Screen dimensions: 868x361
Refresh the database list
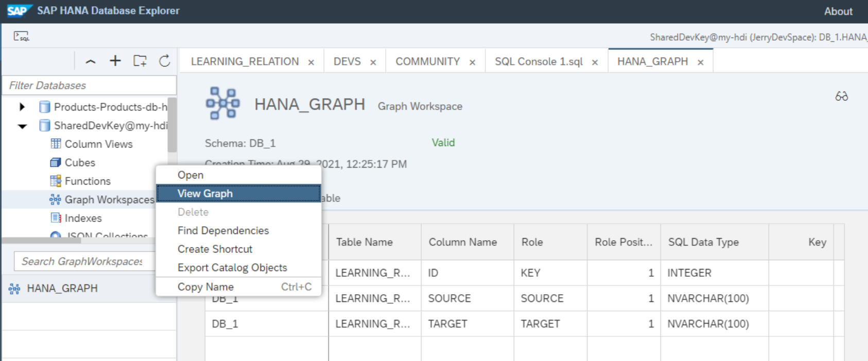click(x=165, y=61)
